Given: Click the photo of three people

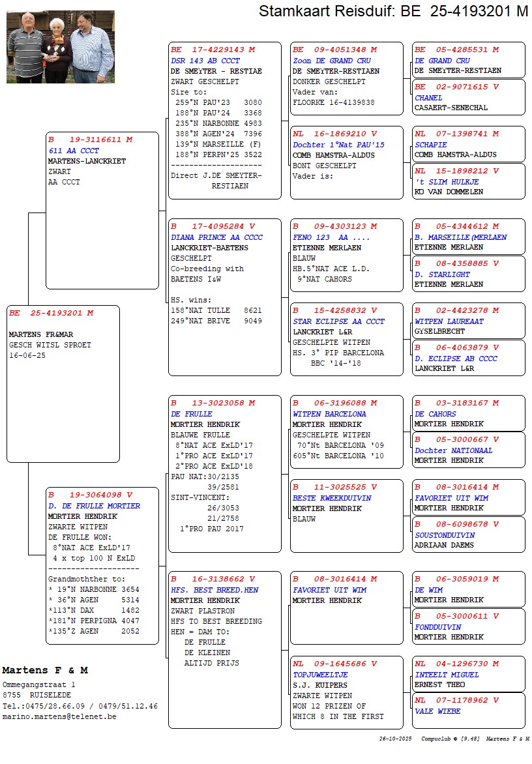Looking at the screenshot, I should click(x=60, y=47).
